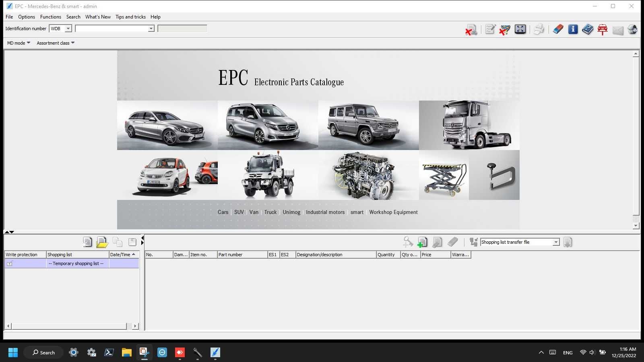The image size is (644, 362).
Task: Open Windows Start menu
Action: (x=13, y=352)
